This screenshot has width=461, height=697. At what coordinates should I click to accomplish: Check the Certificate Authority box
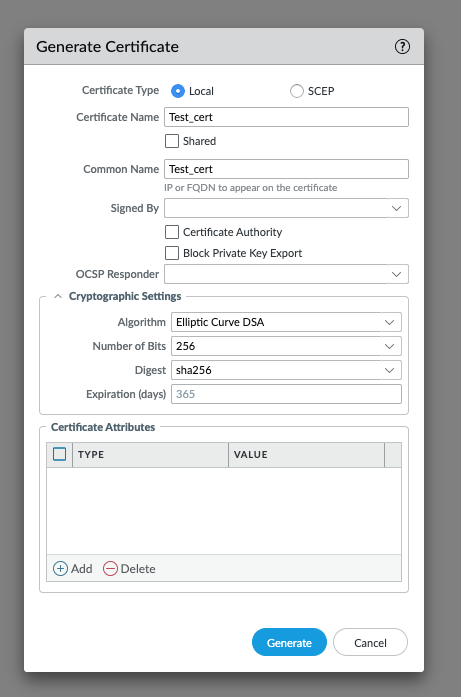point(172,232)
